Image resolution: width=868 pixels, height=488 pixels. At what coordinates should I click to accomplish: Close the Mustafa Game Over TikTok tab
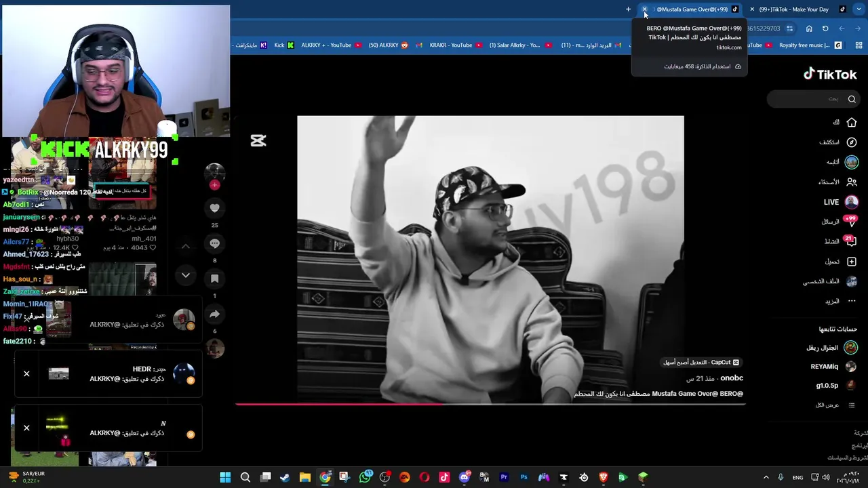644,9
